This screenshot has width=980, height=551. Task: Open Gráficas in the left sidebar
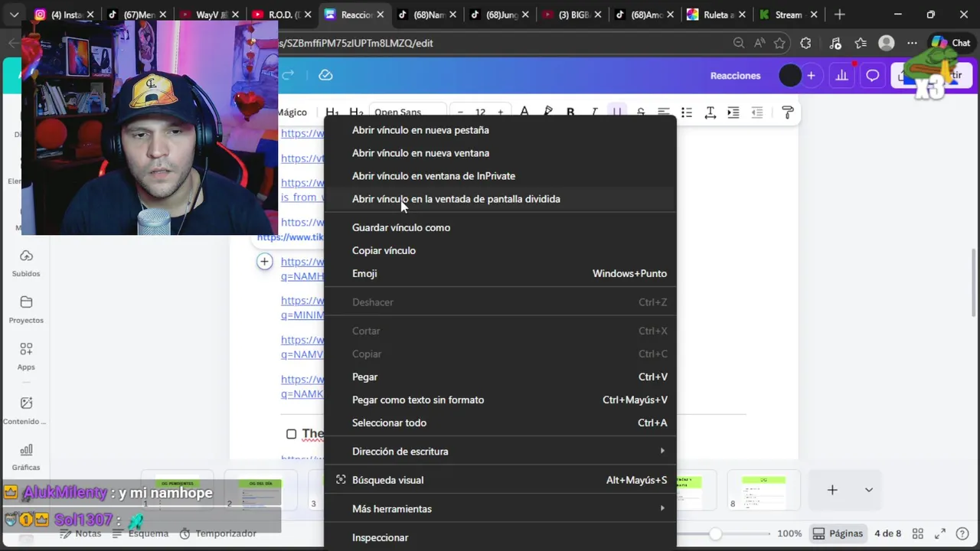(26, 457)
